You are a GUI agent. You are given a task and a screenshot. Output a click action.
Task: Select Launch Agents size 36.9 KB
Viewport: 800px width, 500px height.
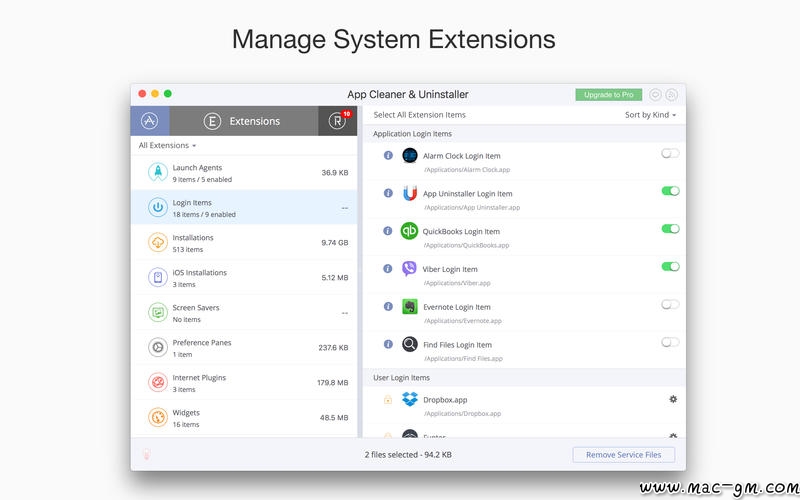coord(335,172)
